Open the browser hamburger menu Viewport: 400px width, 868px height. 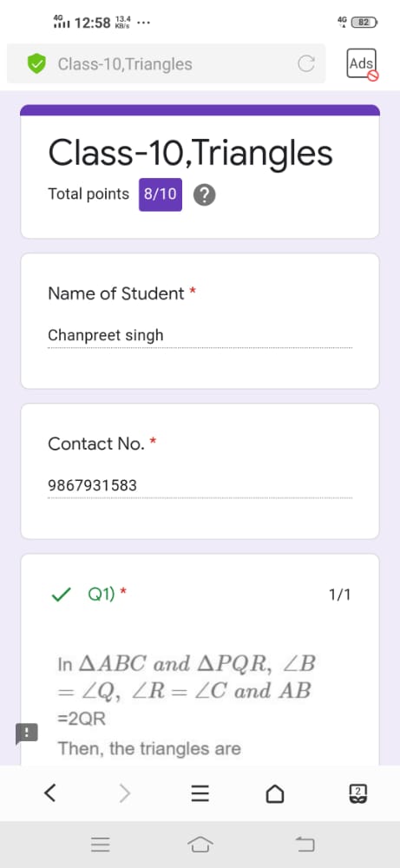coord(200,795)
